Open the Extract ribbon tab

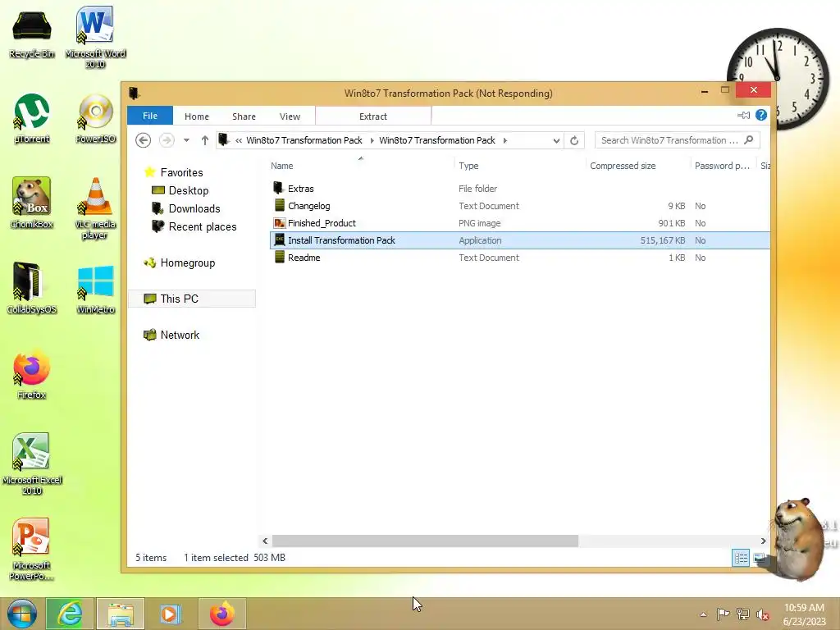373,116
